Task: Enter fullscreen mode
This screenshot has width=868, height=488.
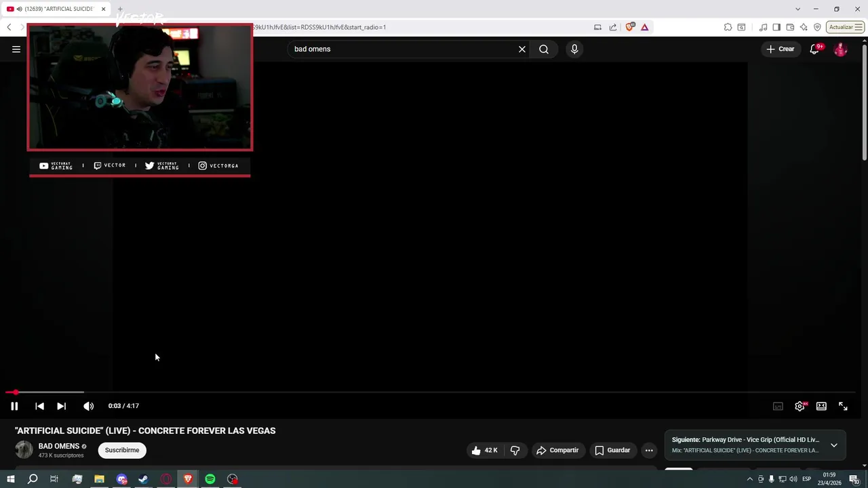Action: [x=843, y=406]
